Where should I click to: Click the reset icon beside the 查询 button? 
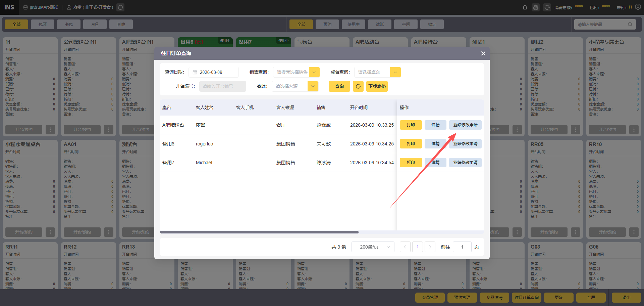358,86
